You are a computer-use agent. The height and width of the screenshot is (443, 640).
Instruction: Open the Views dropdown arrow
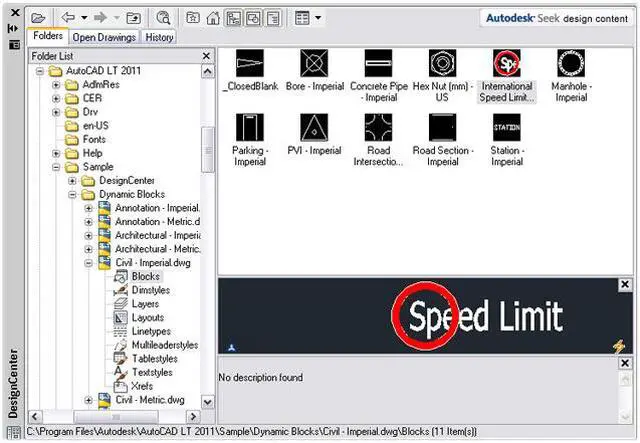tap(318, 17)
